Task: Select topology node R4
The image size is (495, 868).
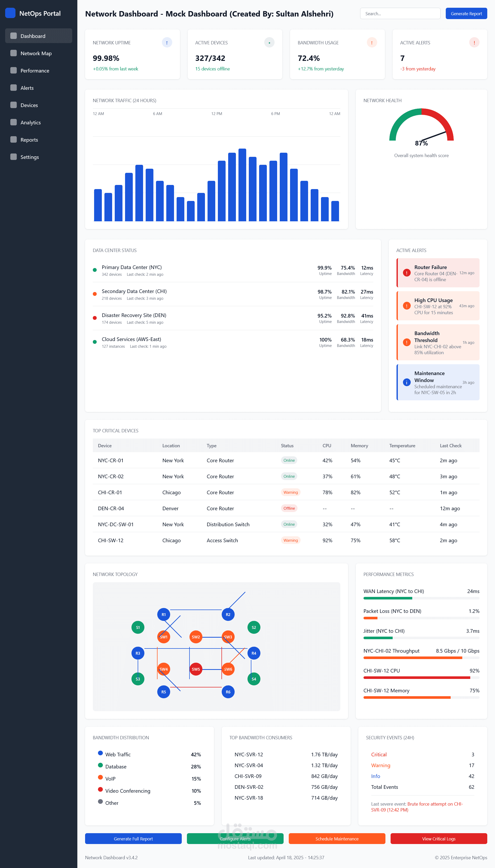Action: point(254,653)
